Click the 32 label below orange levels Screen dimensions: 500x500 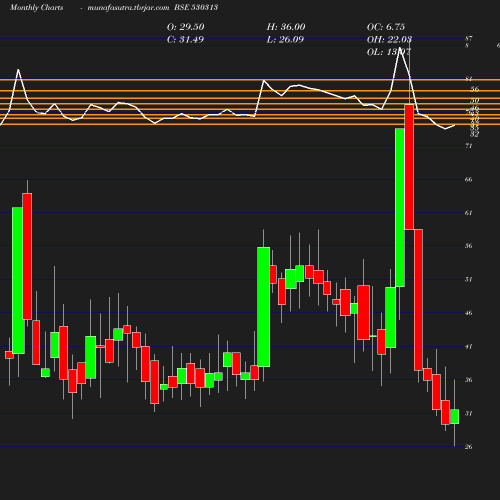pyautogui.click(x=475, y=134)
